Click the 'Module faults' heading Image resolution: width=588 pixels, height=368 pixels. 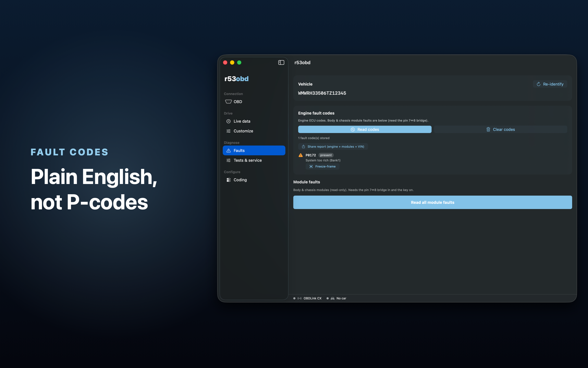306,182
